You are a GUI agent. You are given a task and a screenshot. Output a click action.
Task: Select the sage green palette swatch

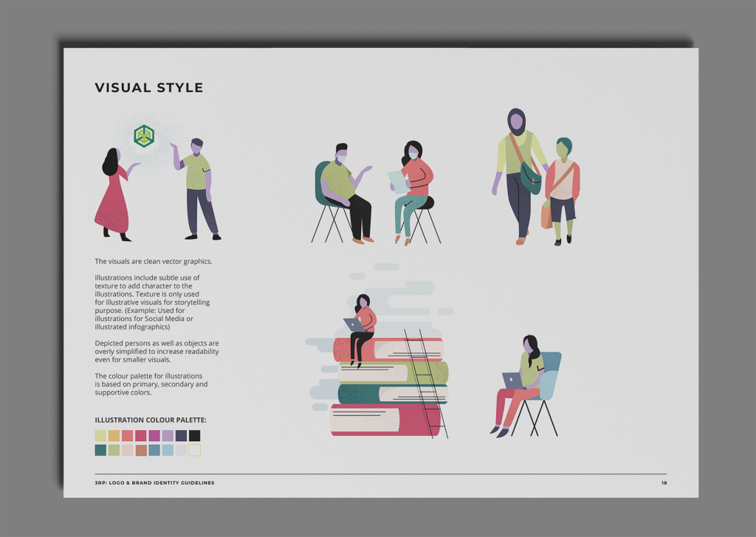pyautogui.click(x=114, y=450)
